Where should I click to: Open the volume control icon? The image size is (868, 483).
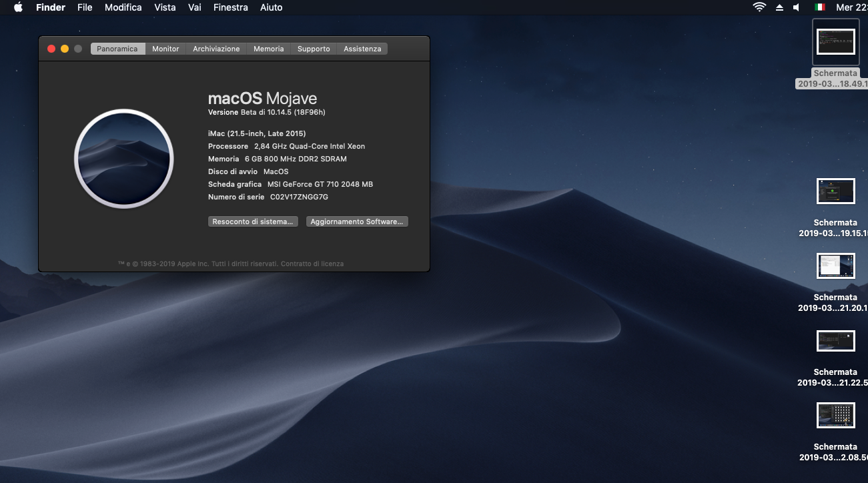797,7
